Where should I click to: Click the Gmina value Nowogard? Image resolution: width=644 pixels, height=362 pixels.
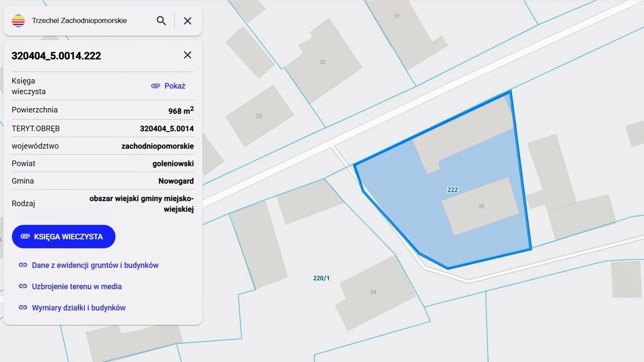pyautogui.click(x=176, y=181)
